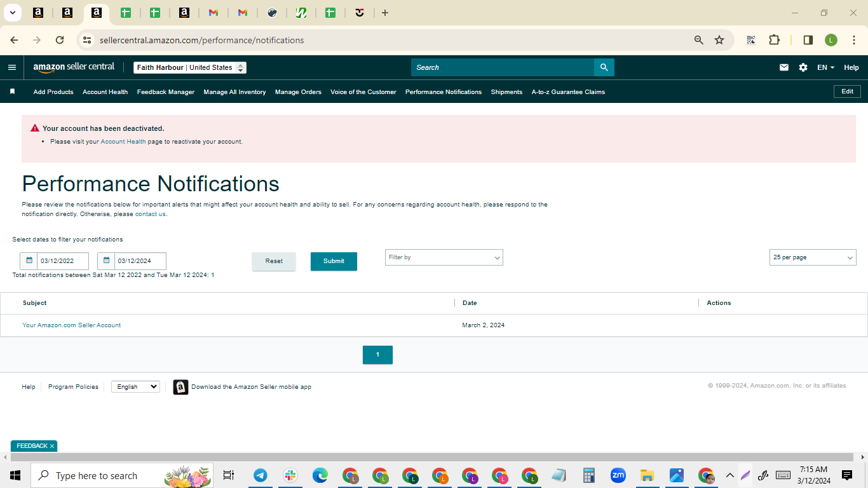This screenshot has width=868, height=488.
Task: Open calendar icon for start date 03/12/2022
Action: click(x=29, y=261)
